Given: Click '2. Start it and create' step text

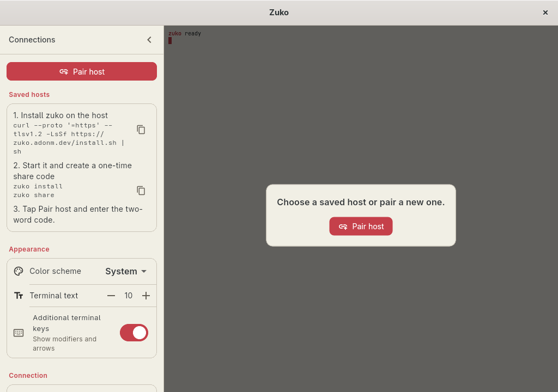Looking at the screenshot, I should click(72, 171).
